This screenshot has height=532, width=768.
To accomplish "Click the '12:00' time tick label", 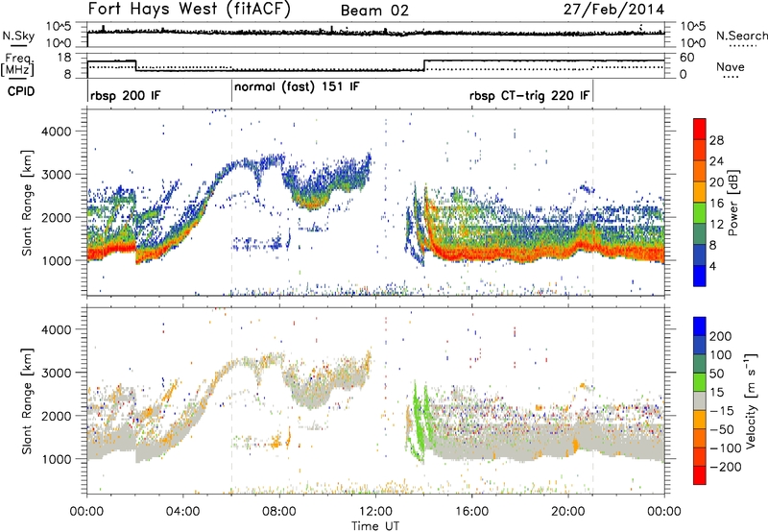I will coord(375,512).
